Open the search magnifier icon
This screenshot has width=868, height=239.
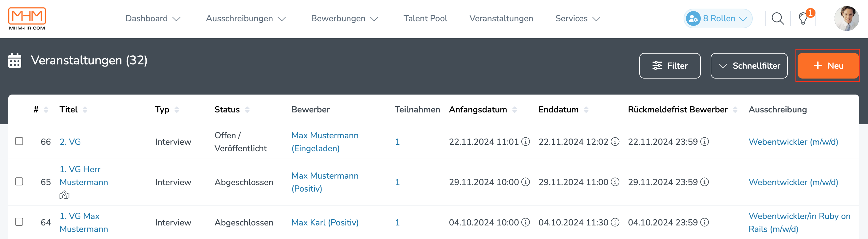point(778,18)
